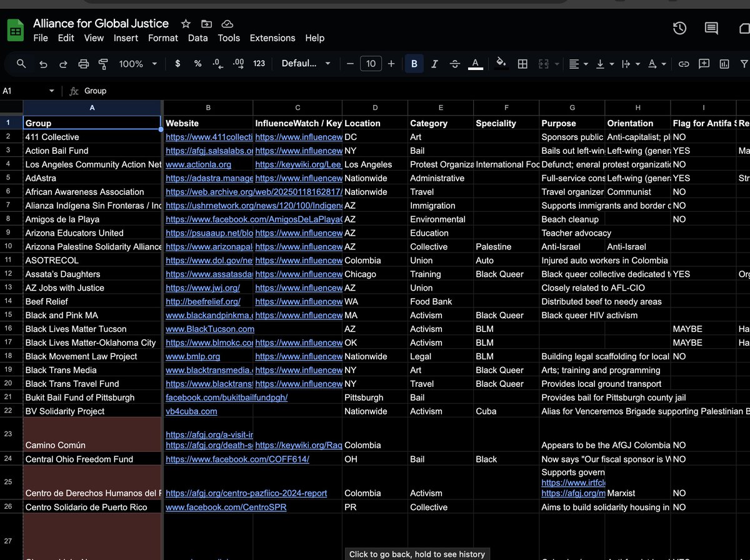The image size is (750, 560).
Task: Toggle italic formatting
Action: (434, 64)
